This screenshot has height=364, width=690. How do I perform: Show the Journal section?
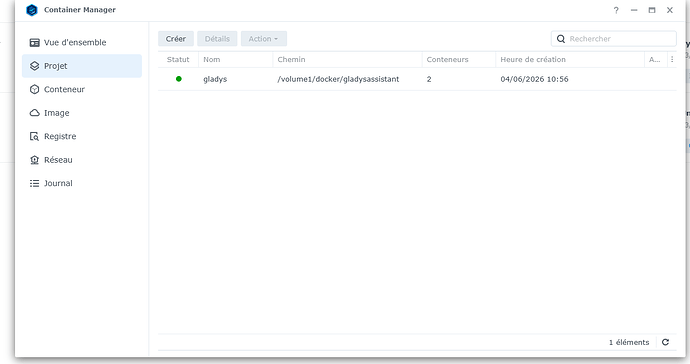[x=82, y=184]
